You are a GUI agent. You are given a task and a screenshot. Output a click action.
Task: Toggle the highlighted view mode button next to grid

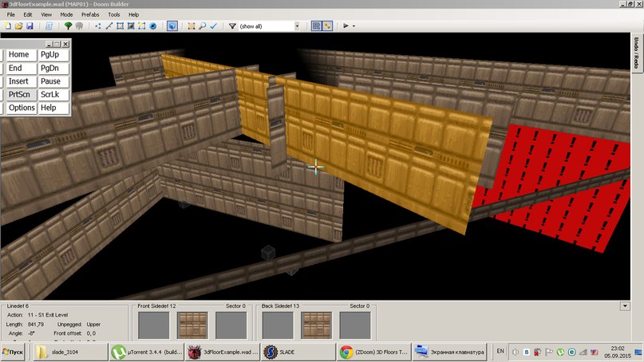click(327, 26)
